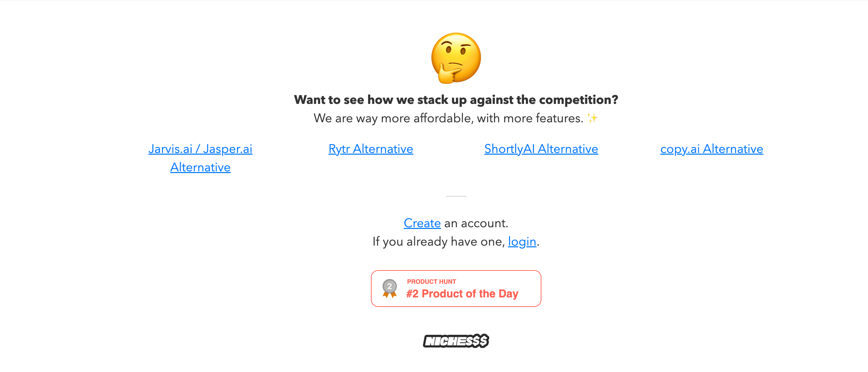The image size is (868, 372).
Task: Go to the login link
Action: (522, 242)
